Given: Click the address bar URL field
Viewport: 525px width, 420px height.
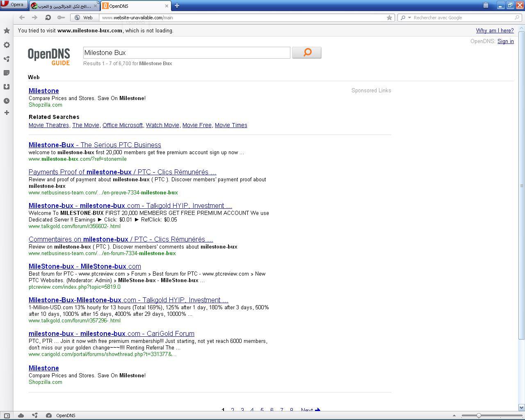Looking at the screenshot, I should [x=242, y=18].
